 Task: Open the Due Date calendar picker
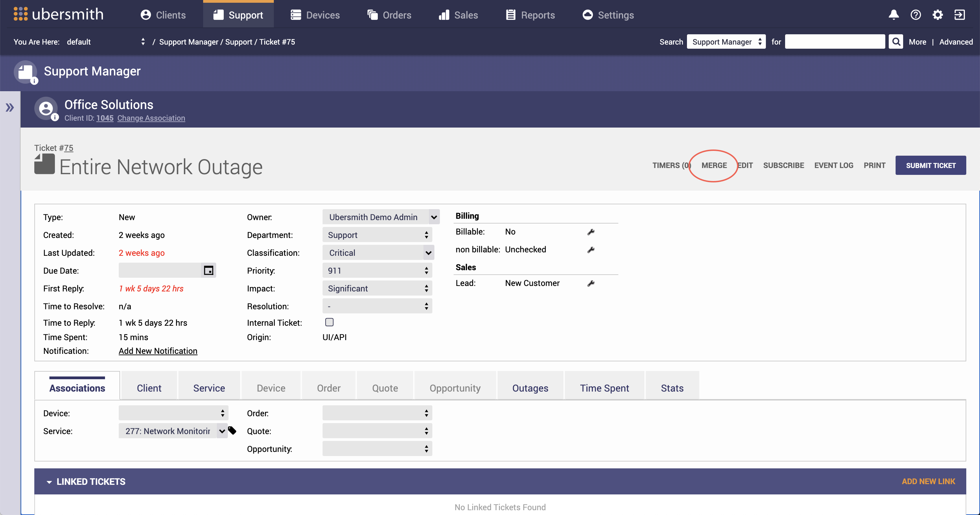tap(209, 270)
